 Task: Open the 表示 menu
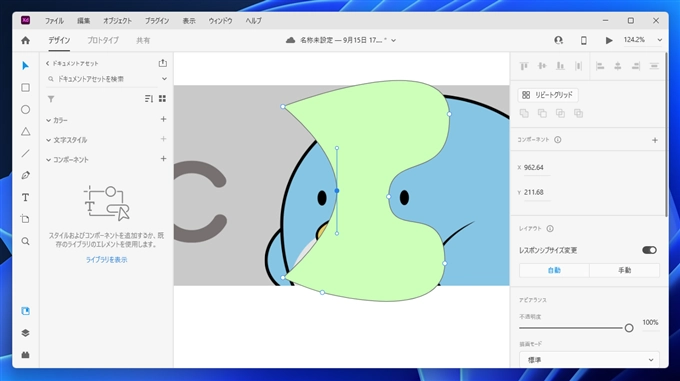(x=189, y=21)
